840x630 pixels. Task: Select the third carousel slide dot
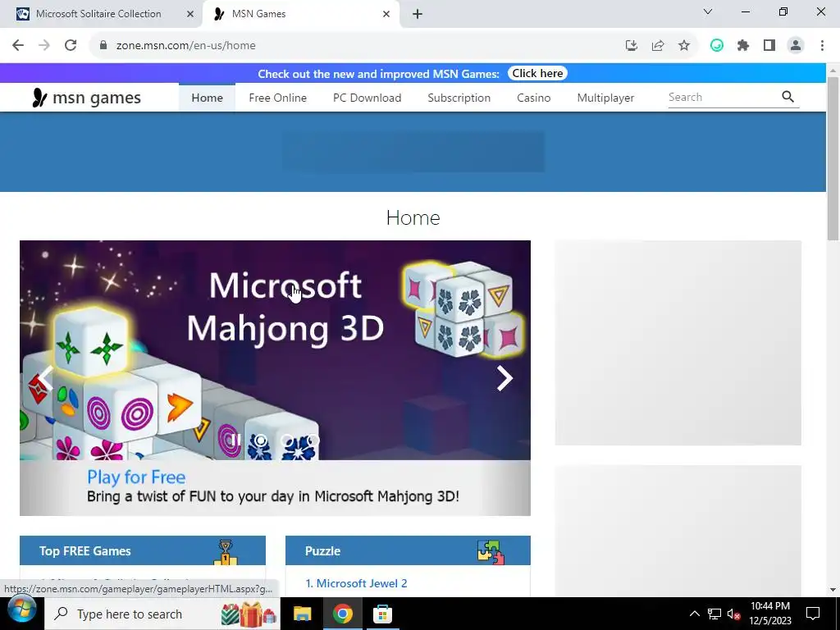click(x=313, y=441)
